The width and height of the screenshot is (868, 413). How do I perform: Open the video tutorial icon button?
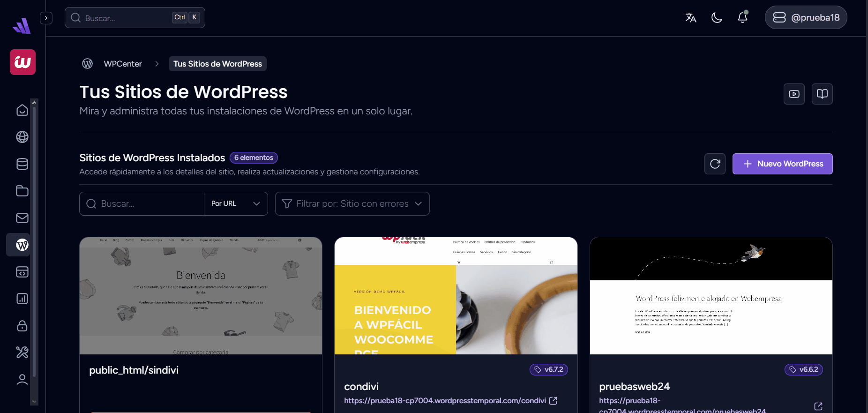point(794,94)
